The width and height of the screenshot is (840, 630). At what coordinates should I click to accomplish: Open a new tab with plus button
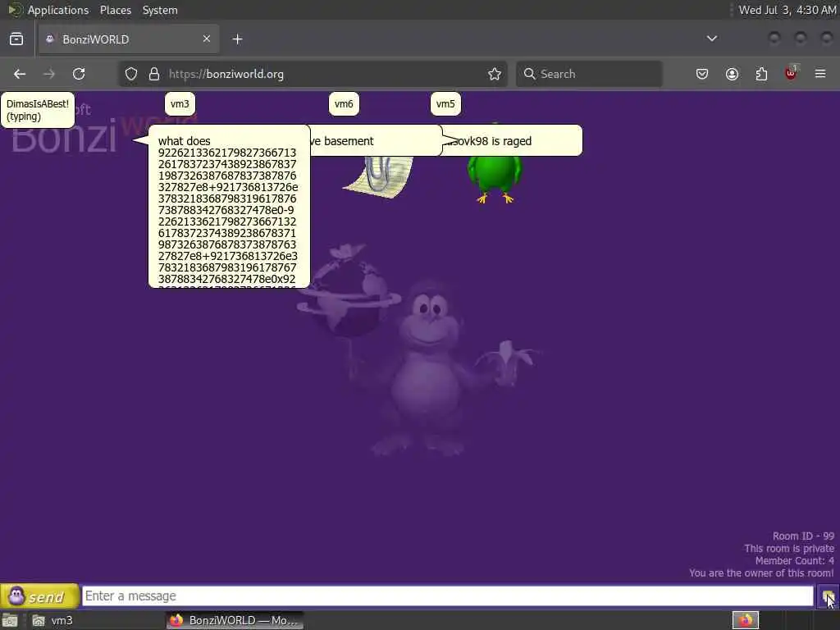coord(237,39)
